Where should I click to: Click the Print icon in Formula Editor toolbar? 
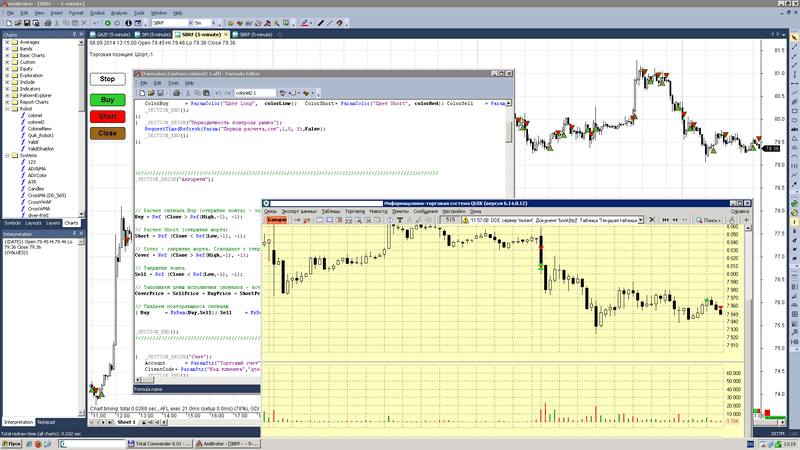176,93
